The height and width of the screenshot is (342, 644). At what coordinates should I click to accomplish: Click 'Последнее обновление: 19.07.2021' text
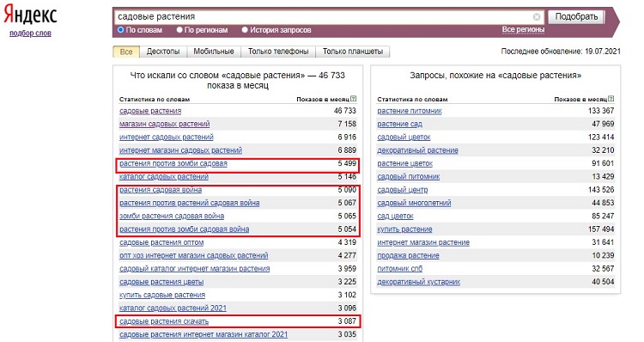coord(561,52)
